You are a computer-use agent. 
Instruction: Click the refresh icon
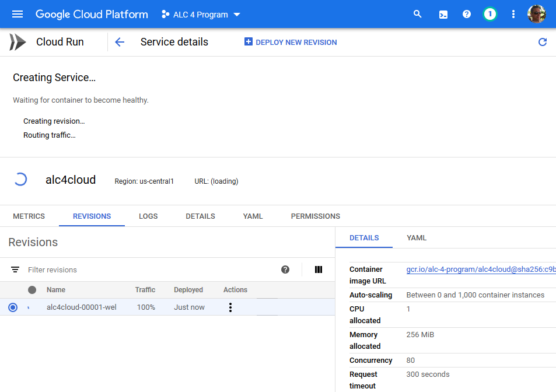pyautogui.click(x=543, y=42)
